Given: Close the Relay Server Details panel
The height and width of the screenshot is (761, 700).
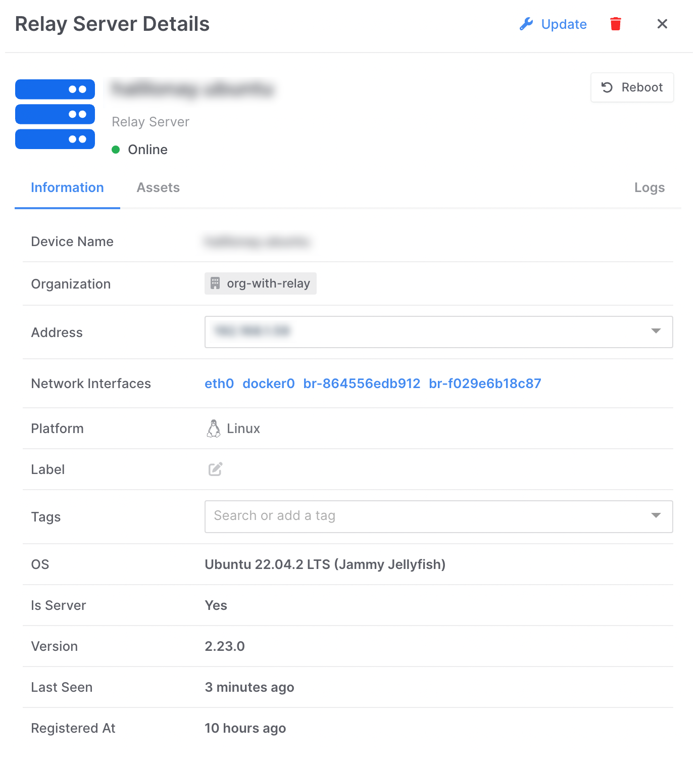Looking at the screenshot, I should [x=662, y=24].
